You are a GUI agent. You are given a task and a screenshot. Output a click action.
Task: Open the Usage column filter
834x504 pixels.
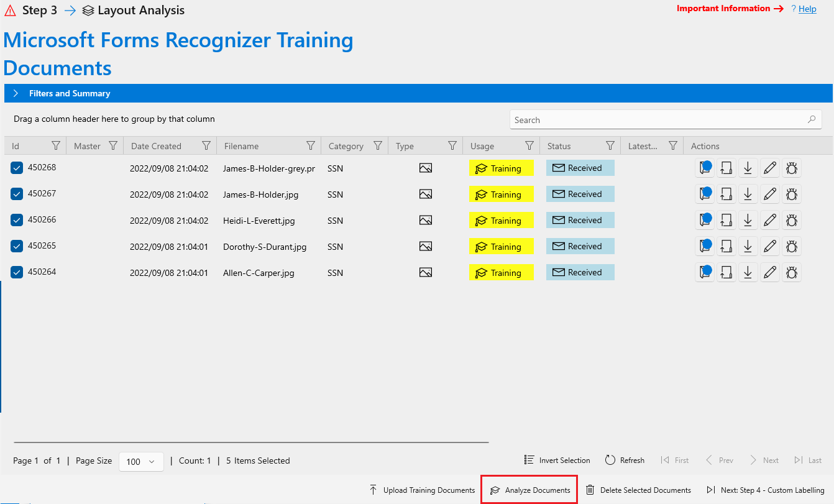coord(529,145)
